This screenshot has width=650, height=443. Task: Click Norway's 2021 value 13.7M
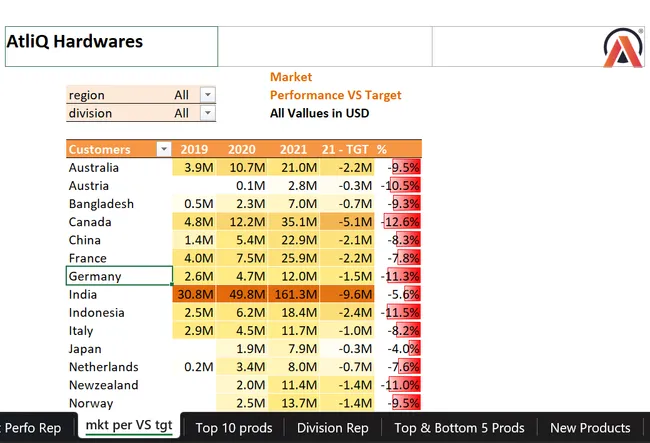pyautogui.click(x=293, y=403)
